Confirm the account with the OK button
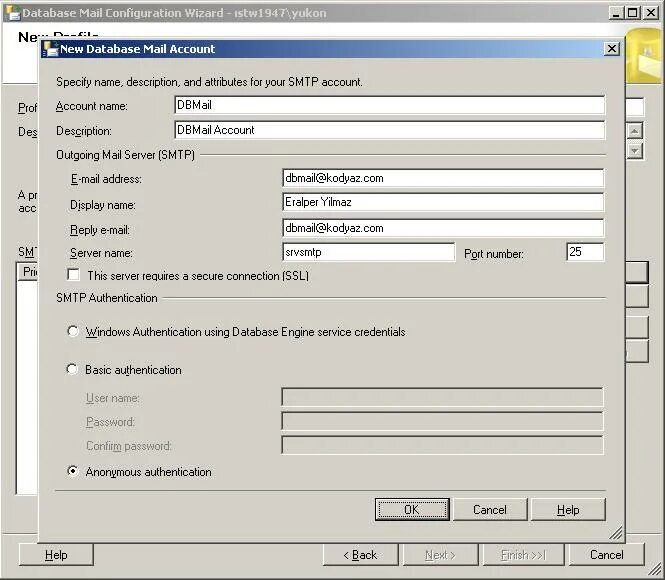The width and height of the screenshot is (665, 580). point(412,509)
